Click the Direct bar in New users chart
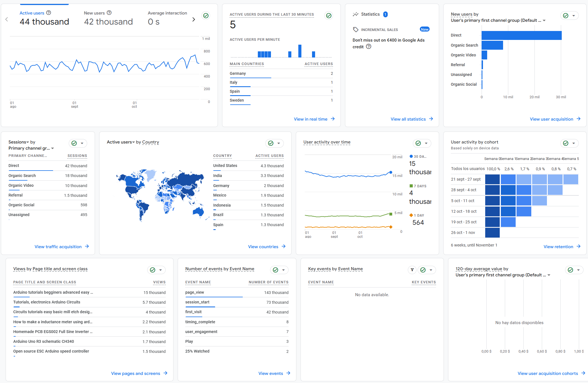 coord(521,35)
